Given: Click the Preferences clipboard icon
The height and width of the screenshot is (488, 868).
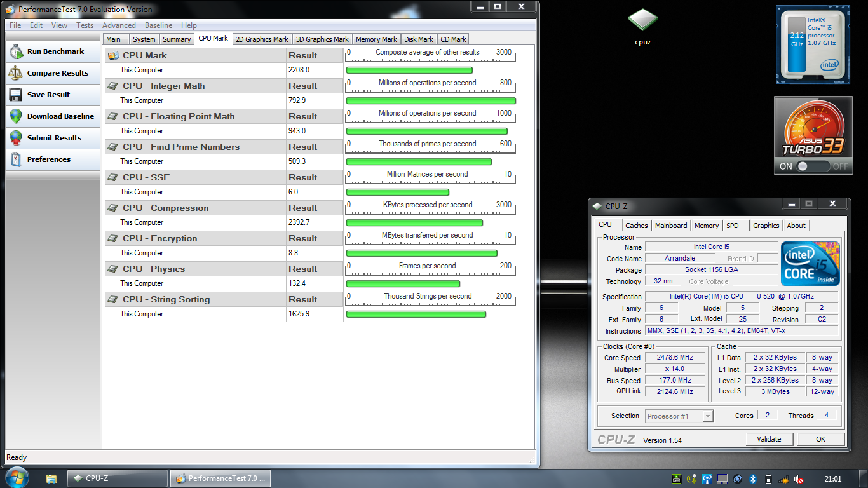Looking at the screenshot, I should coord(16,160).
